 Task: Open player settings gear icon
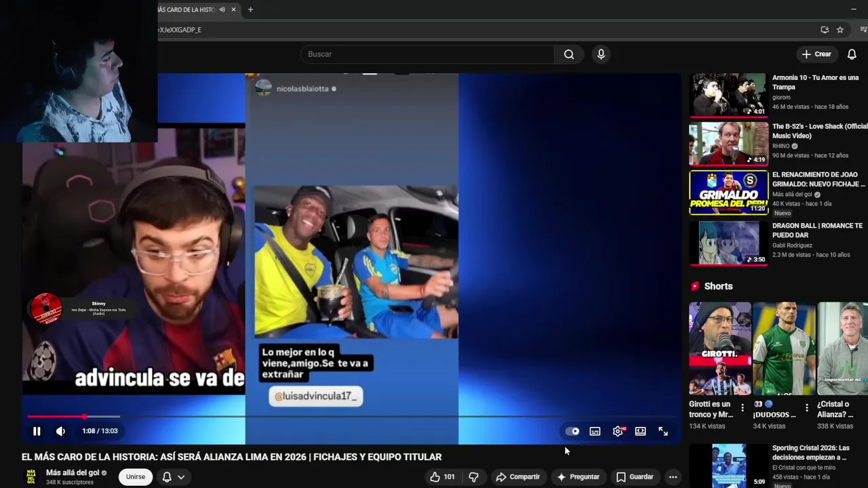coord(618,431)
